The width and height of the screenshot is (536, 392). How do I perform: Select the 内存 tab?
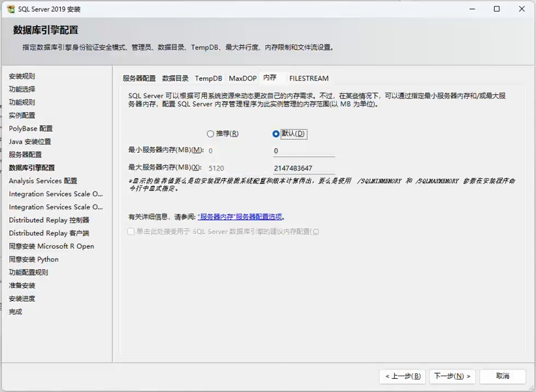tap(270, 77)
